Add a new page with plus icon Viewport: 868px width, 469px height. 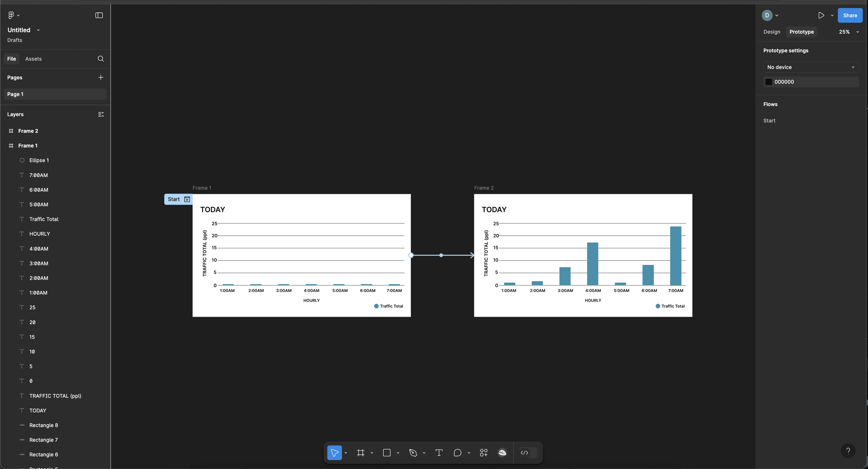[101, 77]
